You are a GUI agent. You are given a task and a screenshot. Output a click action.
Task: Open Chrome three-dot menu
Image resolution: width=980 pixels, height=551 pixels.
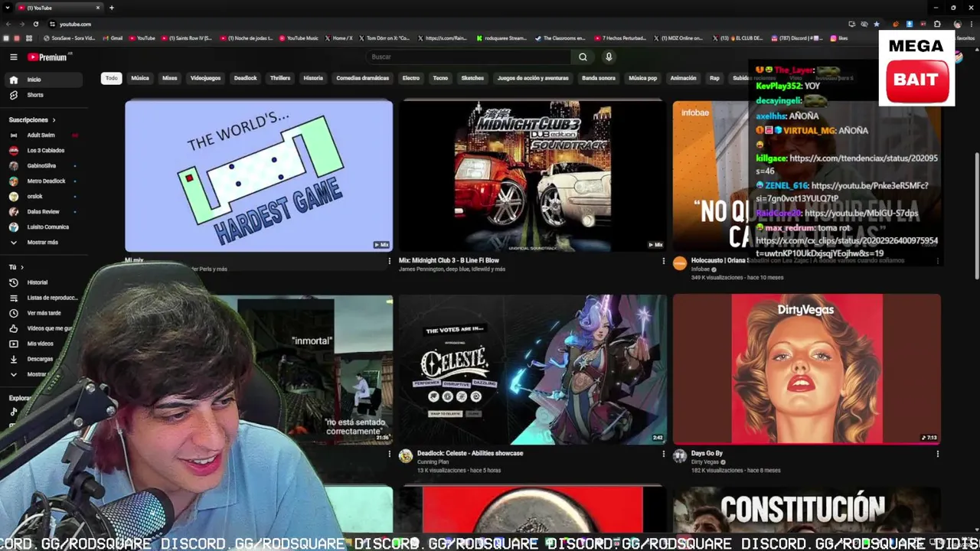[972, 24]
